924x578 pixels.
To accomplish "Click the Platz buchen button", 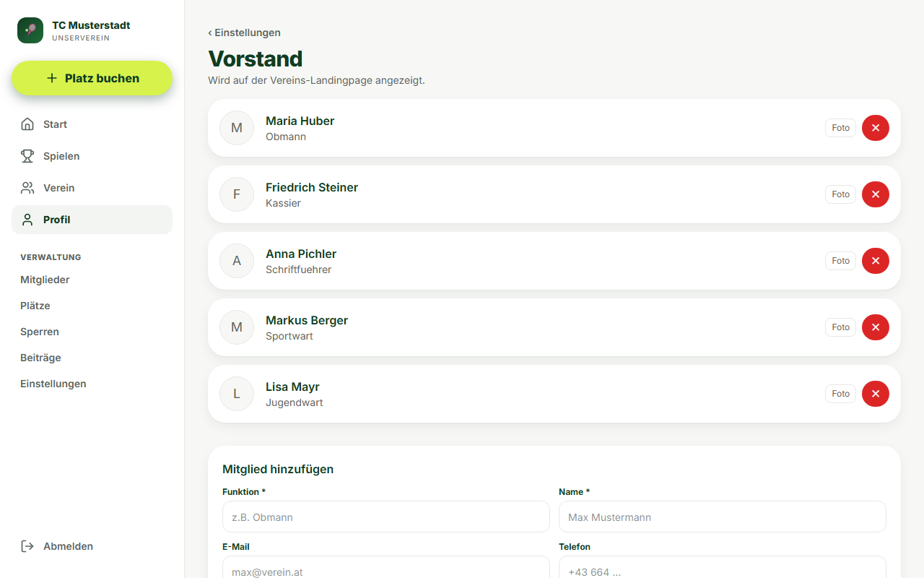I will tap(92, 78).
